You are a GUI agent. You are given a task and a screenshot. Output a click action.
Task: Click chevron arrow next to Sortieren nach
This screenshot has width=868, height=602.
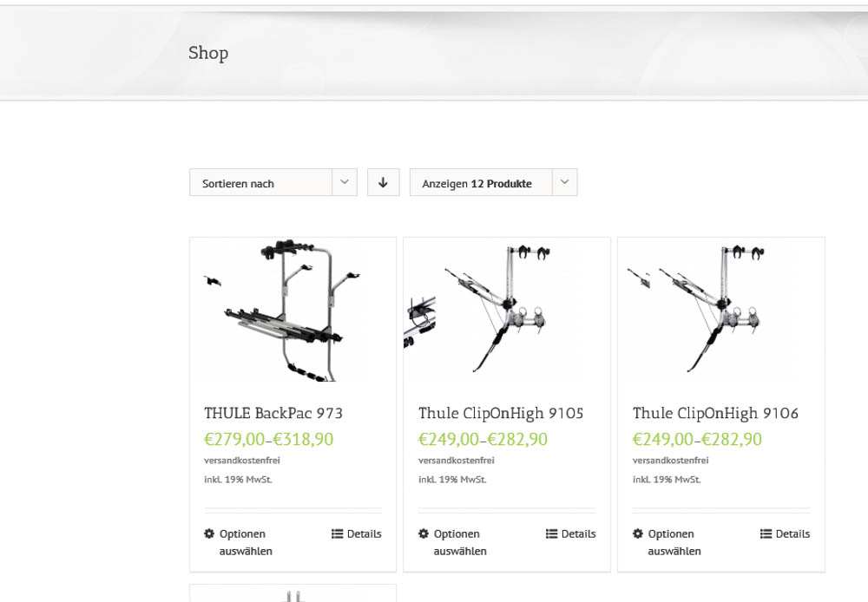[345, 182]
